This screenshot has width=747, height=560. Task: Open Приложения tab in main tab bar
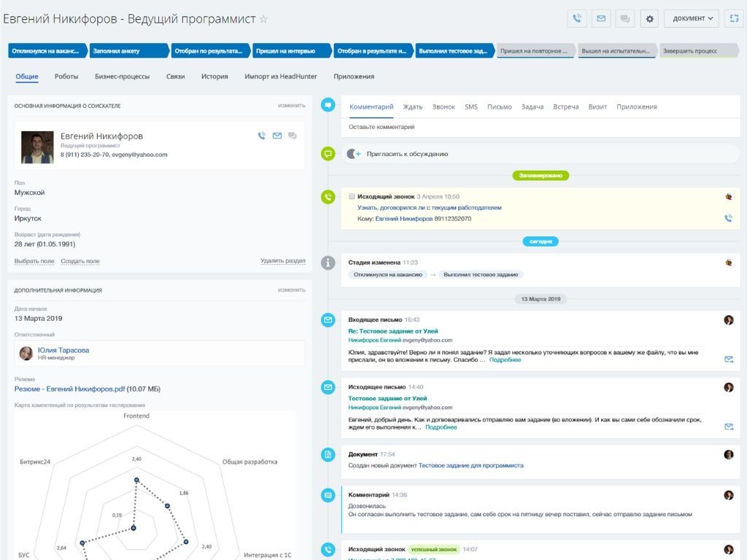(354, 76)
